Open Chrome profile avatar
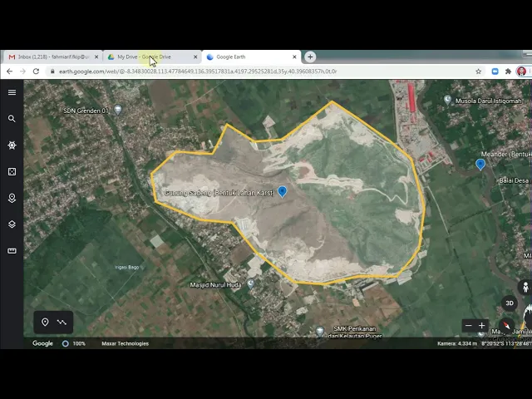The image size is (532, 399). pyautogui.click(x=521, y=71)
